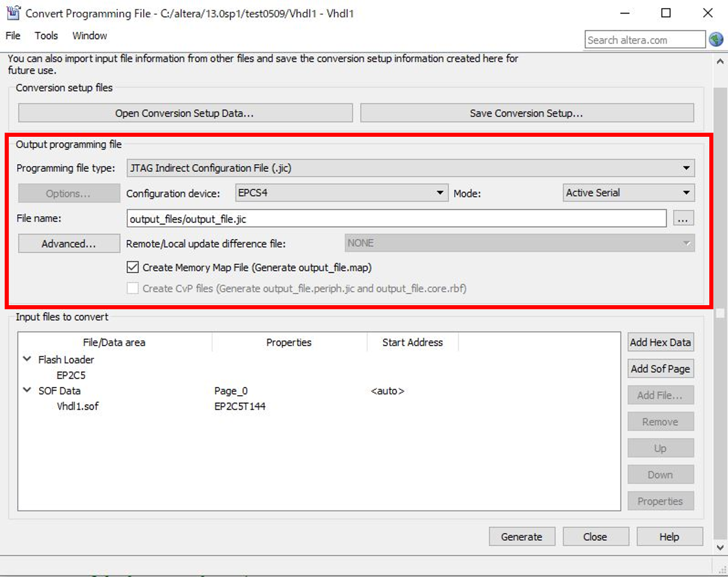The height and width of the screenshot is (577, 728).
Task: Click the Add File button
Action: pyautogui.click(x=661, y=395)
